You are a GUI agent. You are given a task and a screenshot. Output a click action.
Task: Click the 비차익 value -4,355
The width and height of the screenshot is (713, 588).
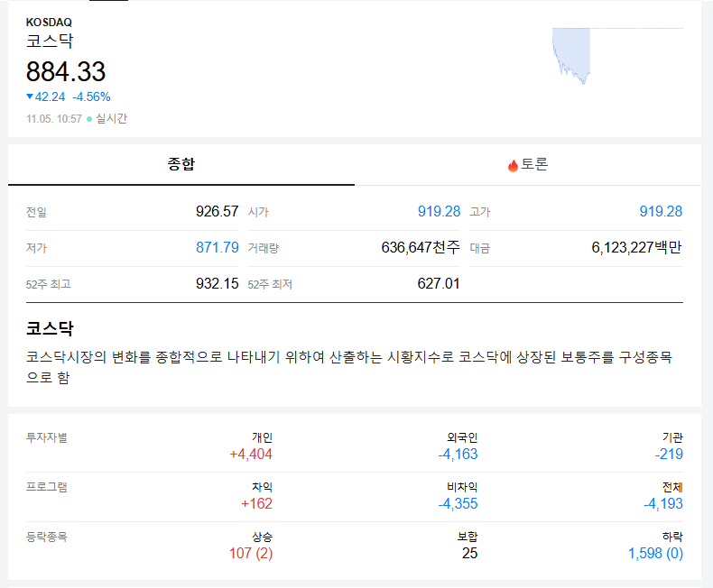point(458,503)
